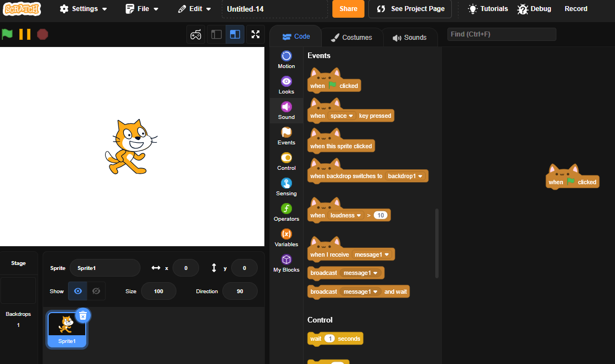This screenshot has width=615, height=364.
Task: Open the backdrop1 dropdown in backdrop switches block
Action: click(x=405, y=176)
